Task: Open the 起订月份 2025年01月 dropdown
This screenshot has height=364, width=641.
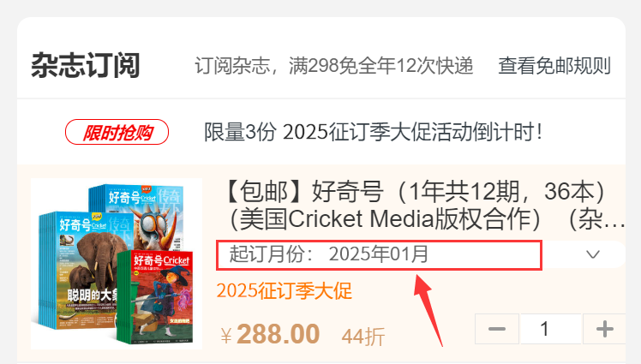Action: (x=420, y=254)
